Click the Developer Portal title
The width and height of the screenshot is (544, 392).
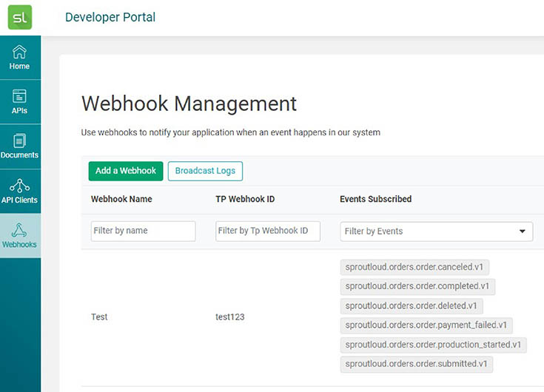110,17
